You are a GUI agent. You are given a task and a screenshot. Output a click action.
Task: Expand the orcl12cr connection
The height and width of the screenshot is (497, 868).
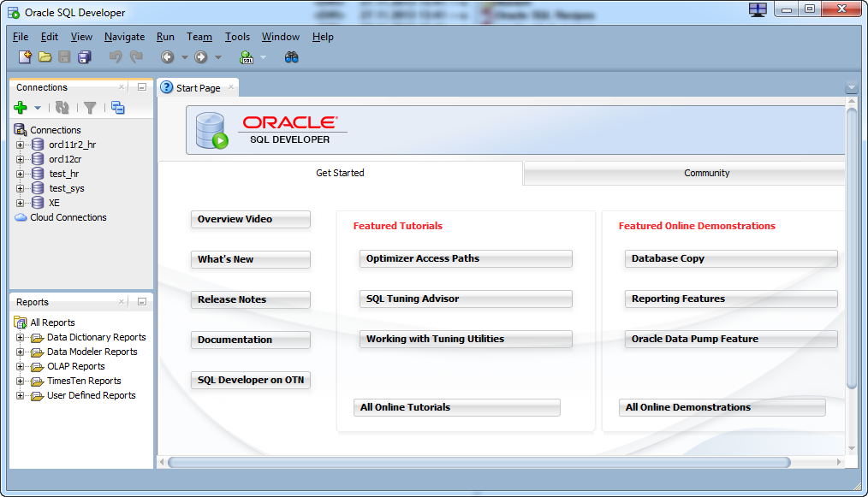point(20,159)
